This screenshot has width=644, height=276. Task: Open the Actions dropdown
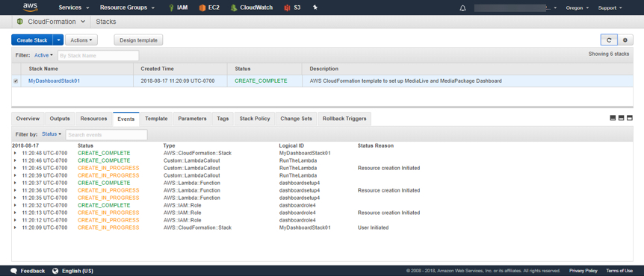(x=81, y=40)
